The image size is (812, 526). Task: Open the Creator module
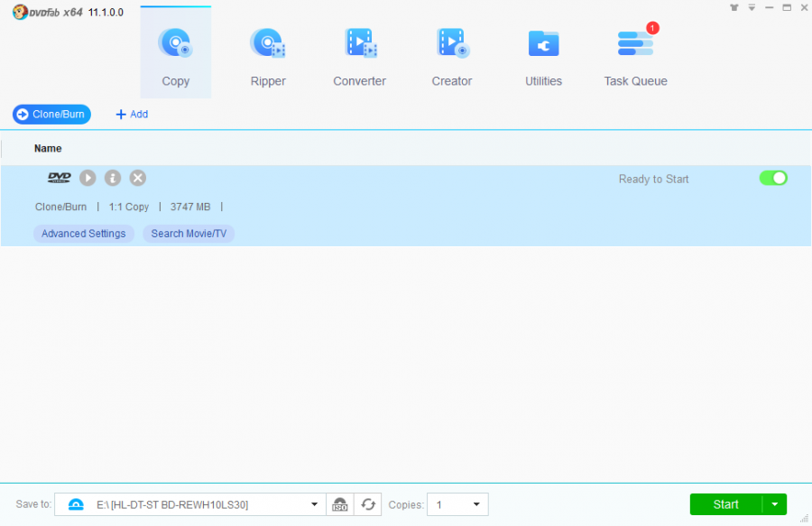451,56
